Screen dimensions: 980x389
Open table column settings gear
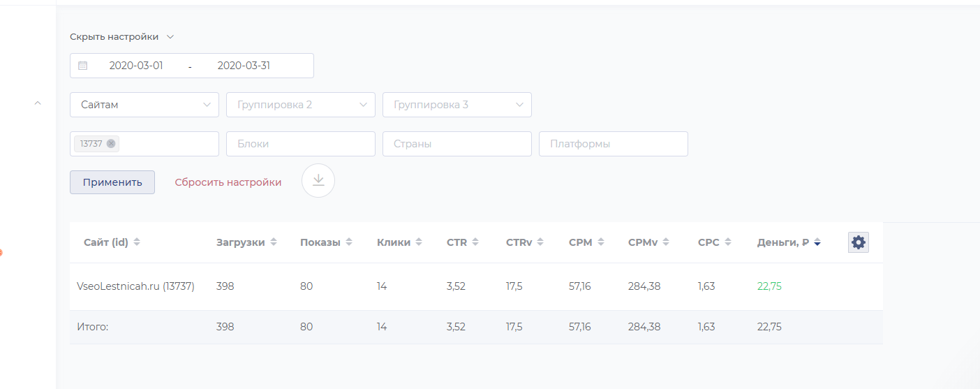pyautogui.click(x=859, y=242)
